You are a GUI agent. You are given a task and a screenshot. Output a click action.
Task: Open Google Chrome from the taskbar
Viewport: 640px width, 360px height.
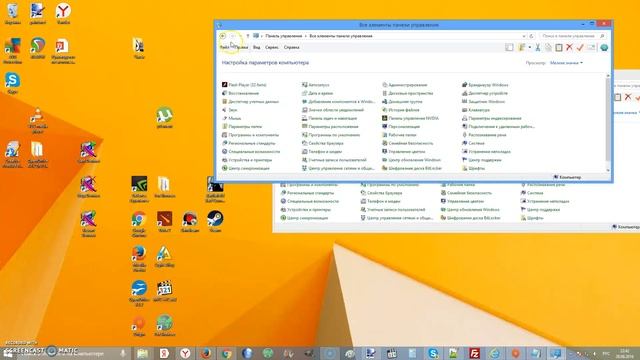[227, 353]
